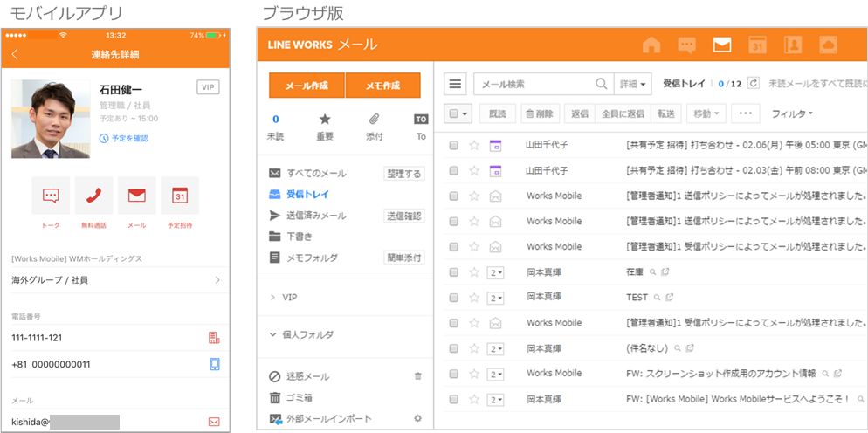
Task: Star the first 山田千代子 email
Action: click(x=474, y=146)
